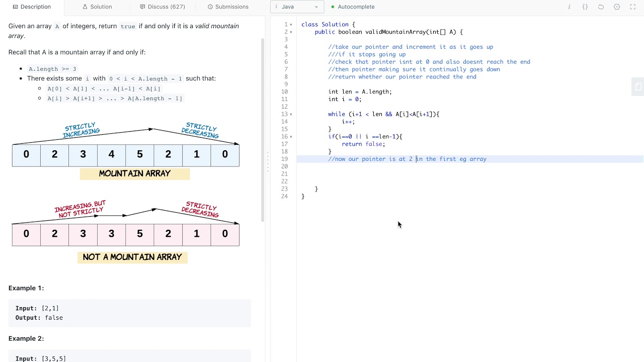
Task: Enter fullscreen mode with the expand icon
Action: click(633, 7)
